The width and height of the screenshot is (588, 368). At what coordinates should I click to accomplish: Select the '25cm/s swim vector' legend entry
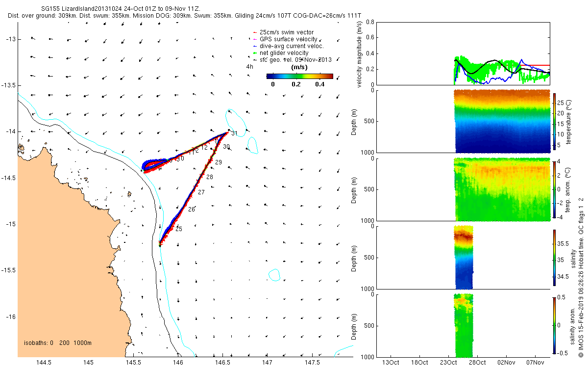click(x=286, y=32)
